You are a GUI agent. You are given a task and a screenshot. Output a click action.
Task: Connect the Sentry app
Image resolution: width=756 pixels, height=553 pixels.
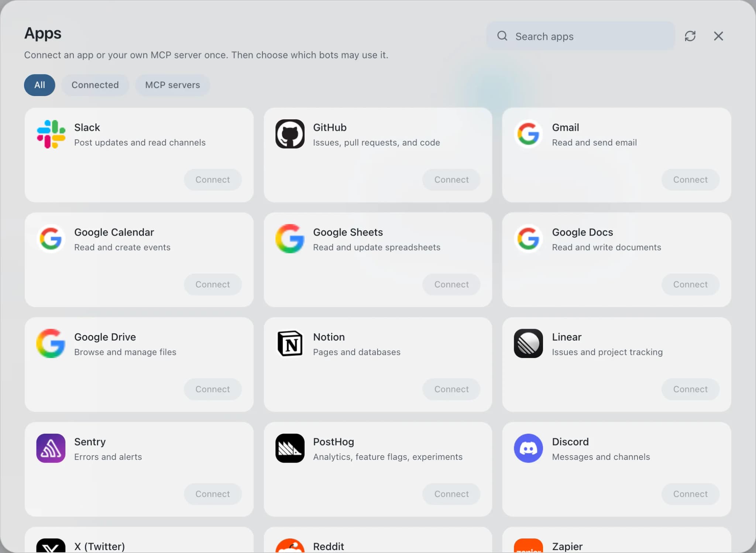click(x=213, y=494)
